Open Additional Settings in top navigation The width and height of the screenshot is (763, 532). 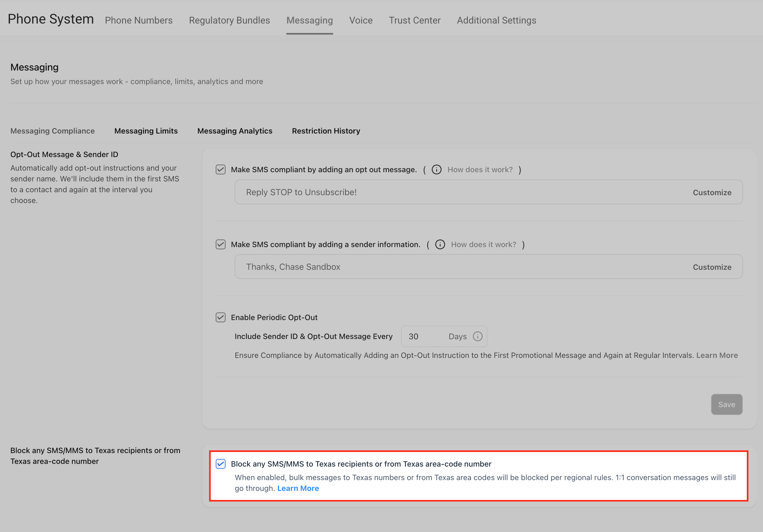pos(496,20)
